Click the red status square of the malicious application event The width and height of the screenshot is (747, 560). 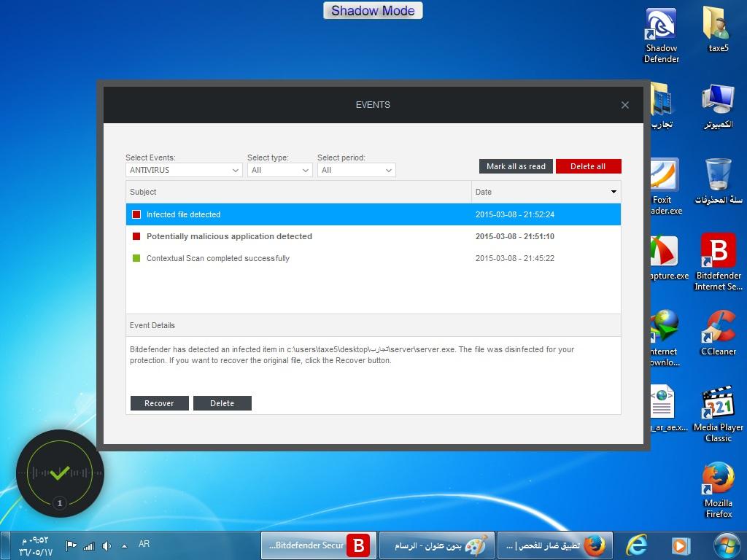(x=136, y=236)
